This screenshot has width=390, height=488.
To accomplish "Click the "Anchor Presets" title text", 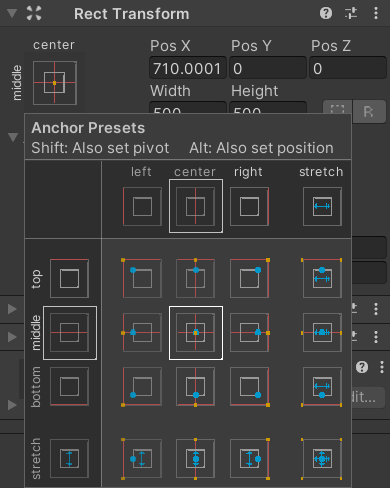I will tap(88, 128).
